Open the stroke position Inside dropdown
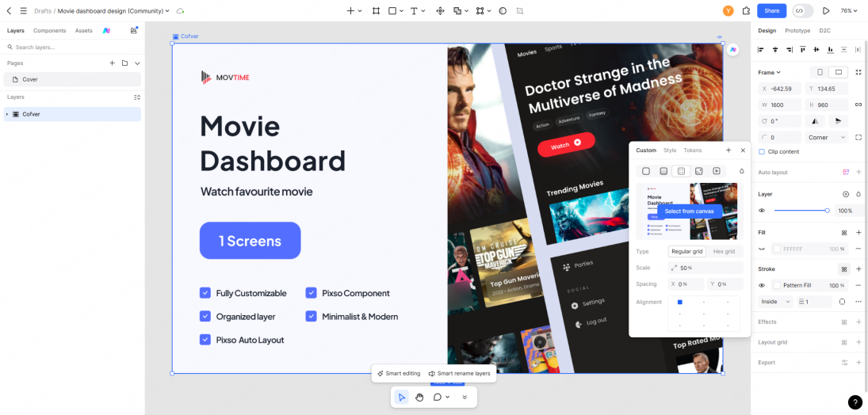Screen dimensions: 868x415 tap(775, 302)
